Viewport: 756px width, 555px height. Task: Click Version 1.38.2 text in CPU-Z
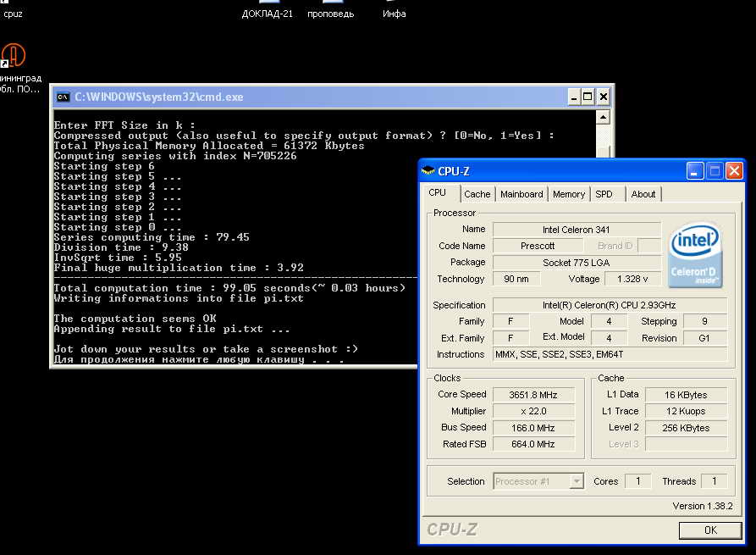pos(703,506)
